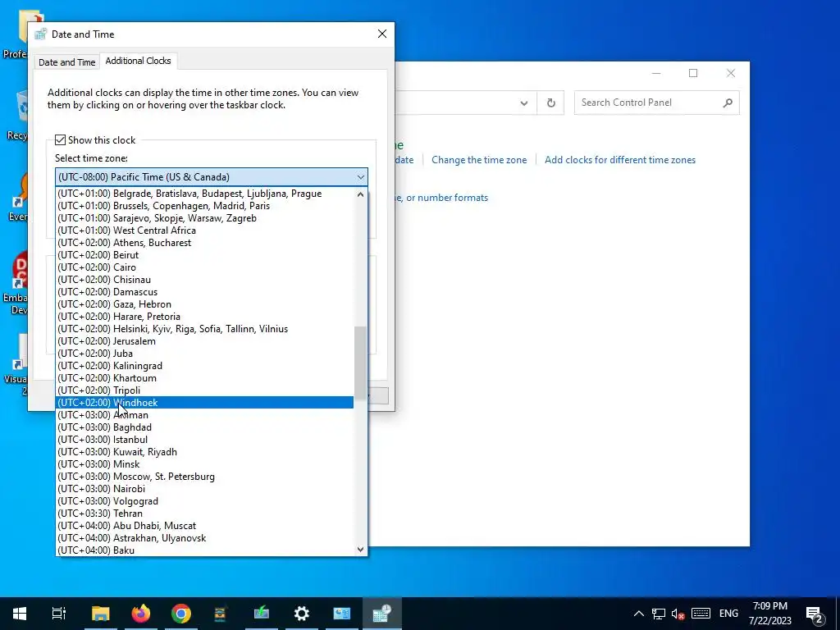The height and width of the screenshot is (630, 840).
Task: Select Kuwait, Riyadh time zone
Action: [x=204, y=452]
